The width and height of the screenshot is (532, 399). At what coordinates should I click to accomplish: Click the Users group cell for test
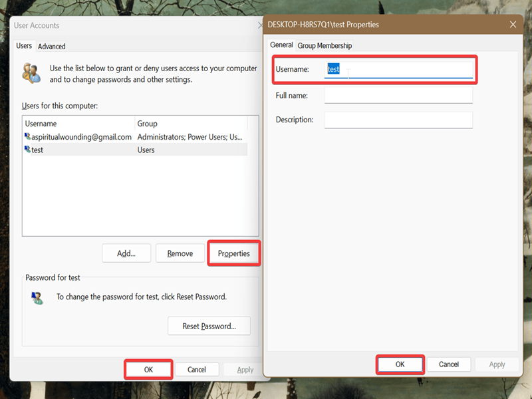(x=146, y=150)
